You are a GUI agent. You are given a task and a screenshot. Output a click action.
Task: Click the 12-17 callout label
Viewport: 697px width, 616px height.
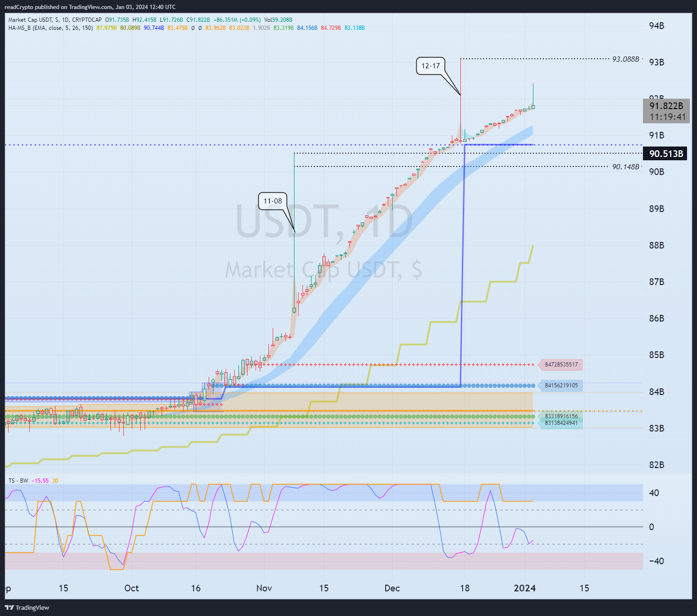[x=431, y=66]
